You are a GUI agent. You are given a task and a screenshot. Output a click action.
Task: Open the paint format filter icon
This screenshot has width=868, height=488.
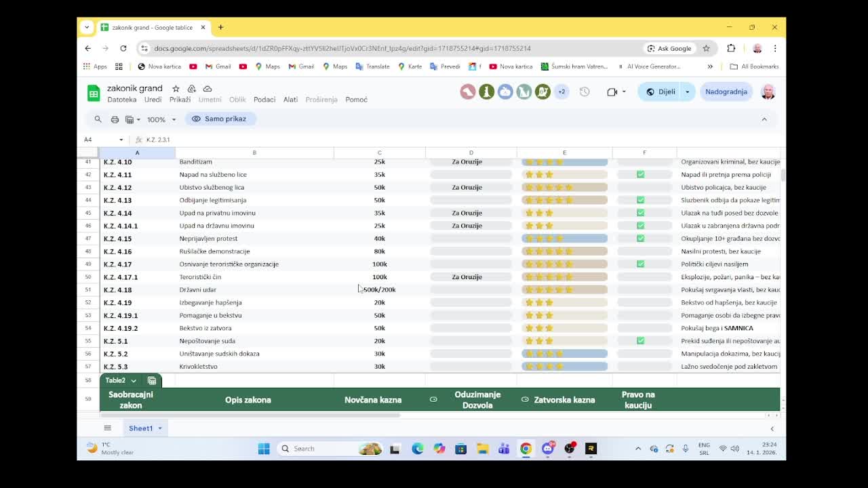tap(130, 119)
